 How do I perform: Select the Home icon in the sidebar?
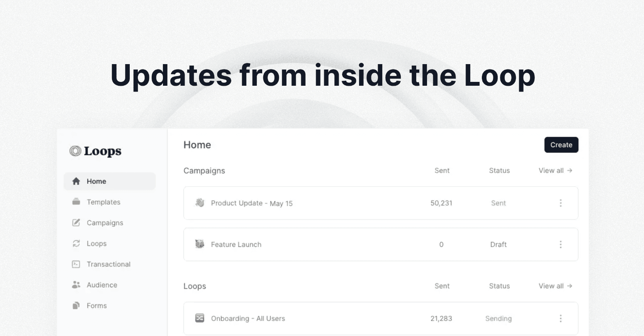[x=76, y=181]
